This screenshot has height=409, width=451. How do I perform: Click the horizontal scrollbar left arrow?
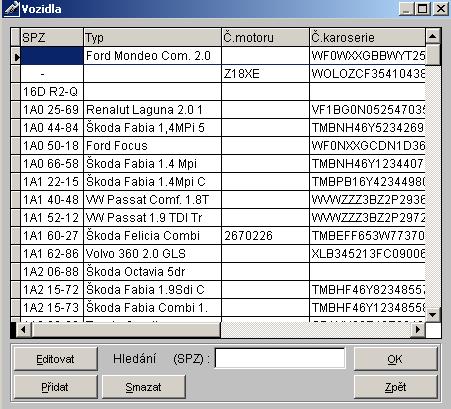tap(23, 330)
